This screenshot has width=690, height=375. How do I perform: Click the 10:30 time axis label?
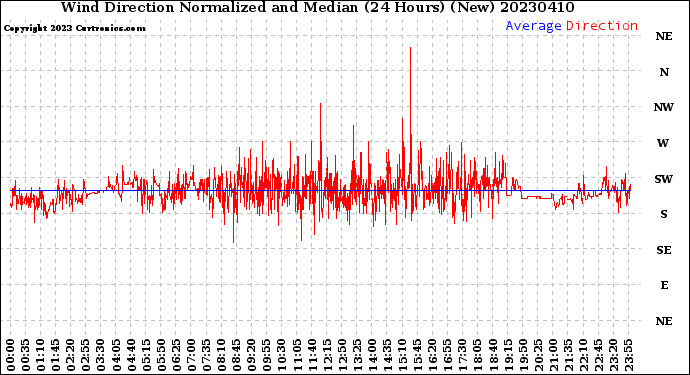pyautogui.click(x=282, y=355)
